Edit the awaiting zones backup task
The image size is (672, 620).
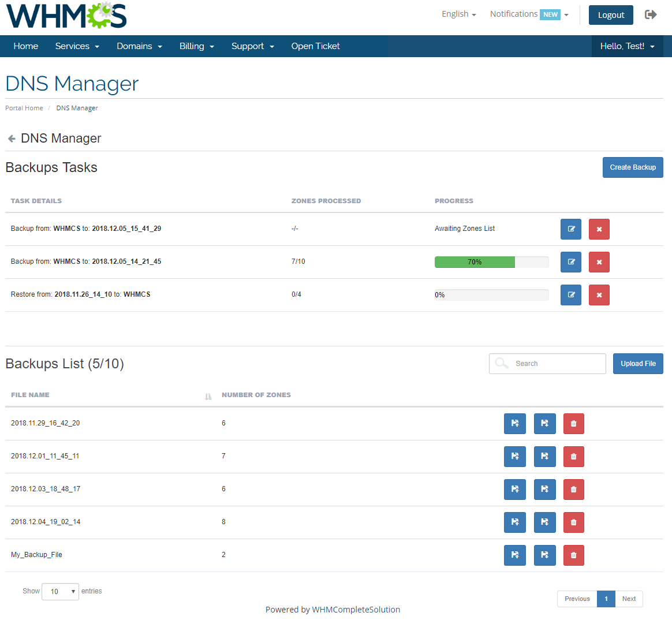570,229
